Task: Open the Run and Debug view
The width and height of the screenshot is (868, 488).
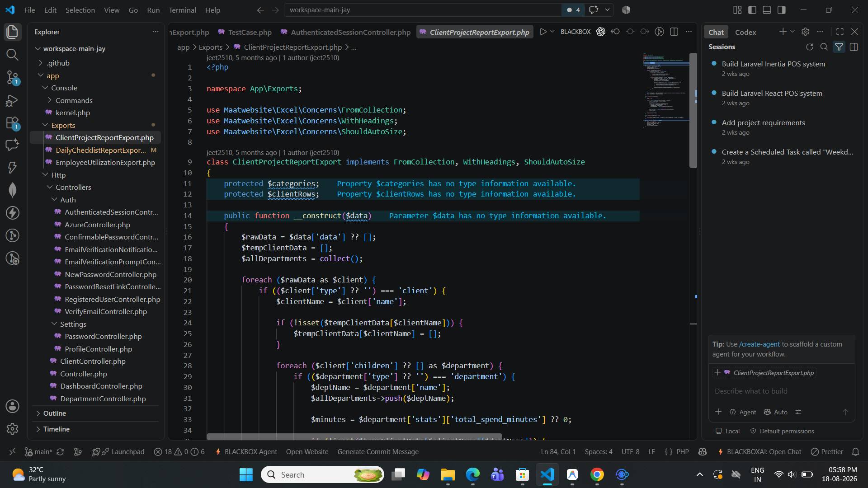Action: coord(12,100)
